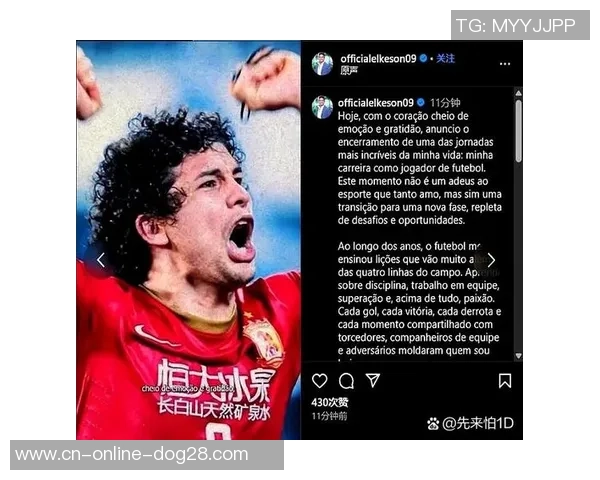Click the caption scrollbar thumb
Screen dimensions: 600x480
[518, 131]
